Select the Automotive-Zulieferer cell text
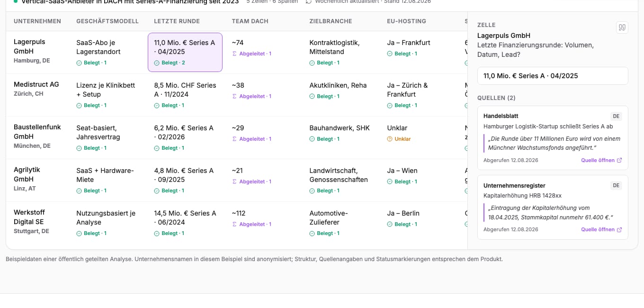Image resolution: width=644 pixels, height=308 pixels. [x=329, y=217]
